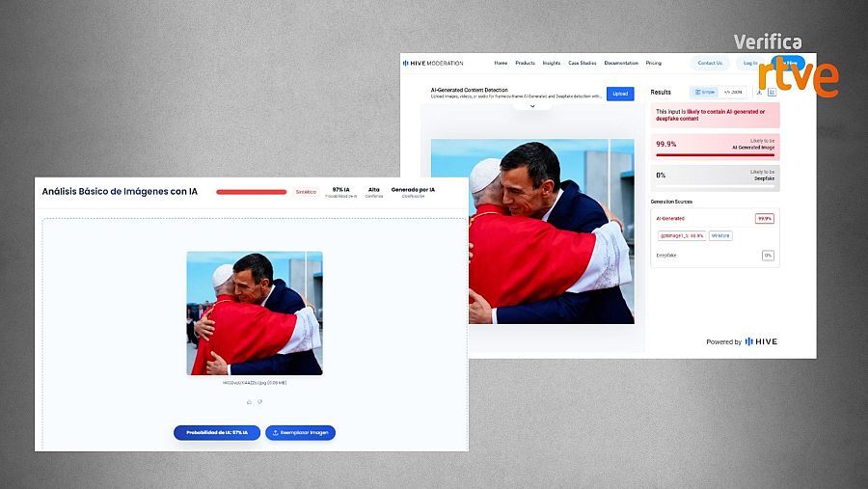The width and height of the screenshot is (868, 489).
Task: Open the Products menu
Action: point(525,63)
